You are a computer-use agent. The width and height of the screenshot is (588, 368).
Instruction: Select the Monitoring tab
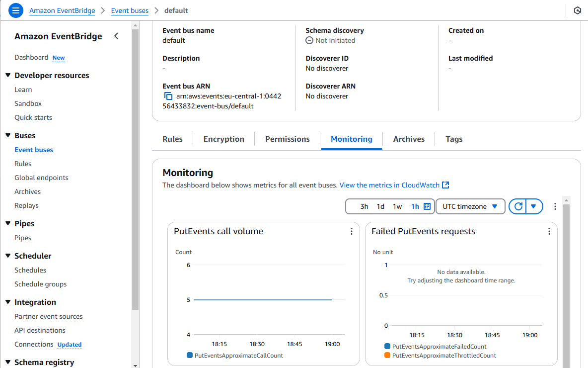pos(352,139)
